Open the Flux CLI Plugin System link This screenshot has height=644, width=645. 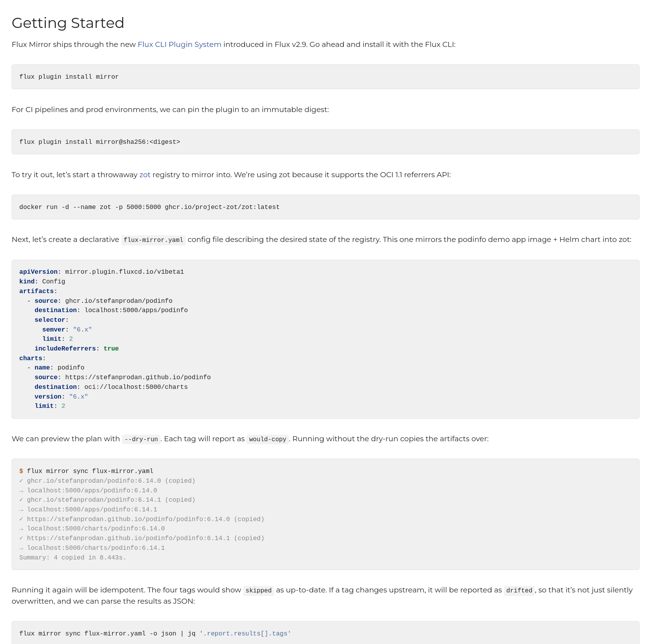click(x=179, y=44)
